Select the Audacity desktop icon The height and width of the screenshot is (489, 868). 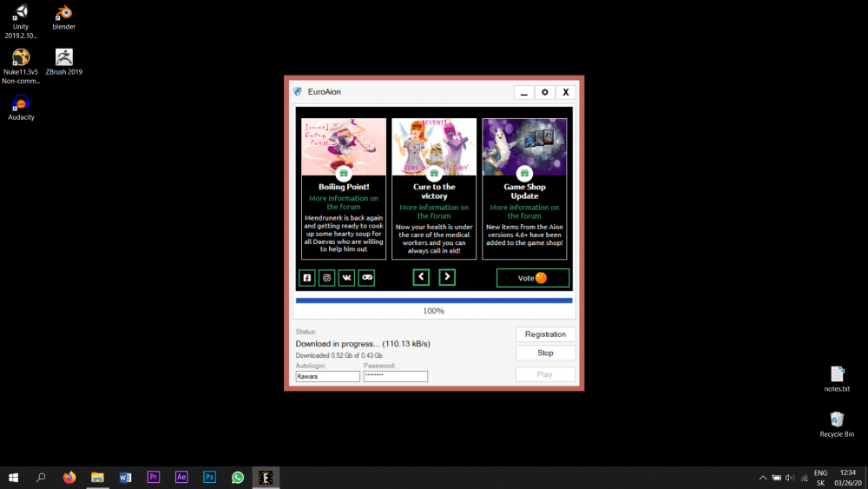[x=21, y=107]
